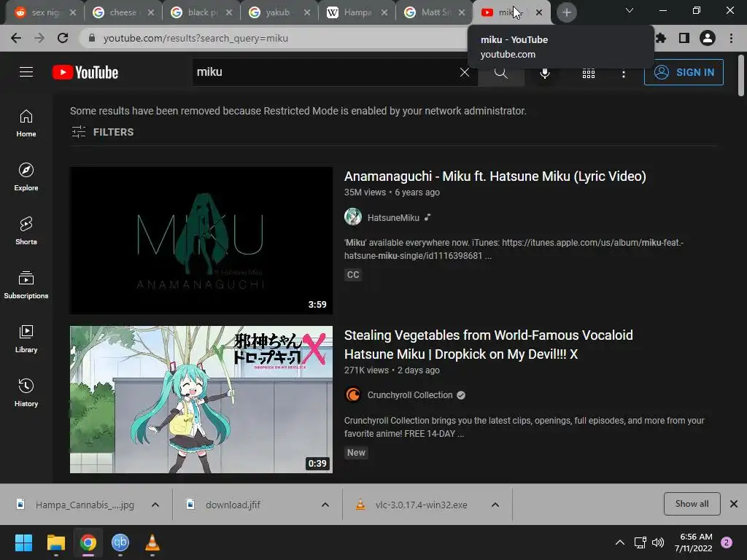747x560 pixels.
Task: Open a new browser tab
Action: pos(566,12)
